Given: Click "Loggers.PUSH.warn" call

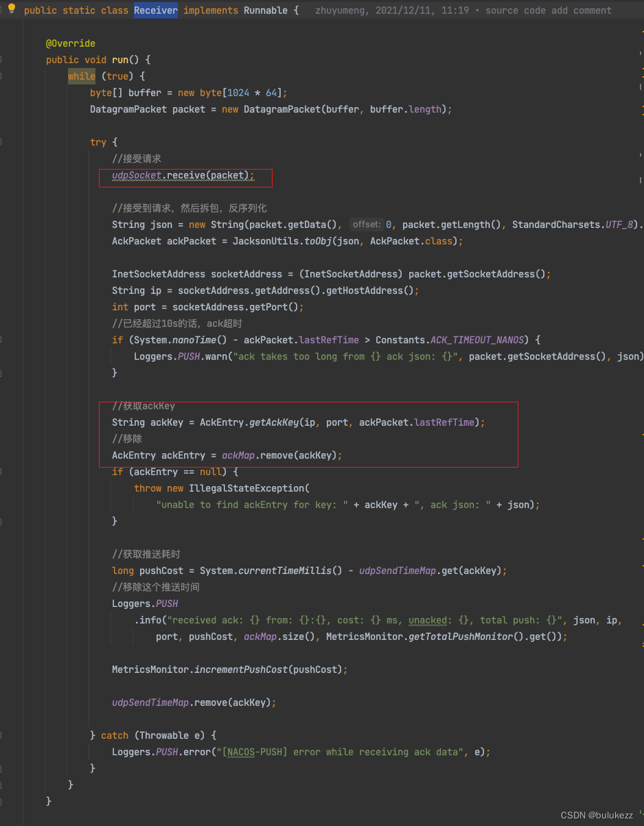Looking at the screenshot, I should tap(181, 356).
